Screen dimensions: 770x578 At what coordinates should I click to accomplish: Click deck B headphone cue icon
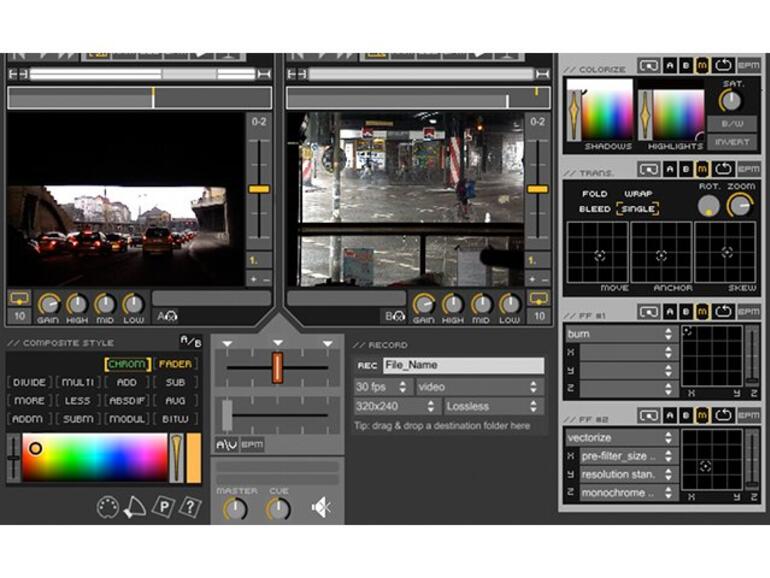coord(397,317)
